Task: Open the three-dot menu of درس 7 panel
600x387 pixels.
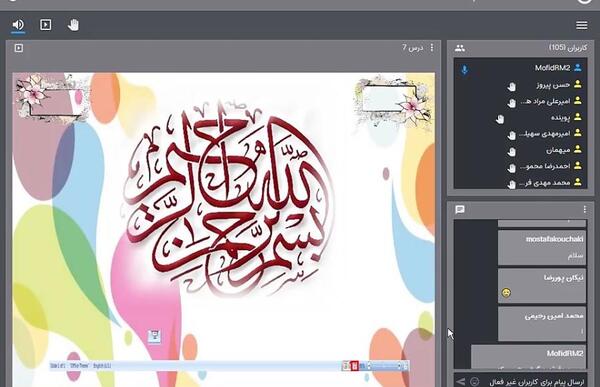Action: pyautogui.click(x=432, y=47)
